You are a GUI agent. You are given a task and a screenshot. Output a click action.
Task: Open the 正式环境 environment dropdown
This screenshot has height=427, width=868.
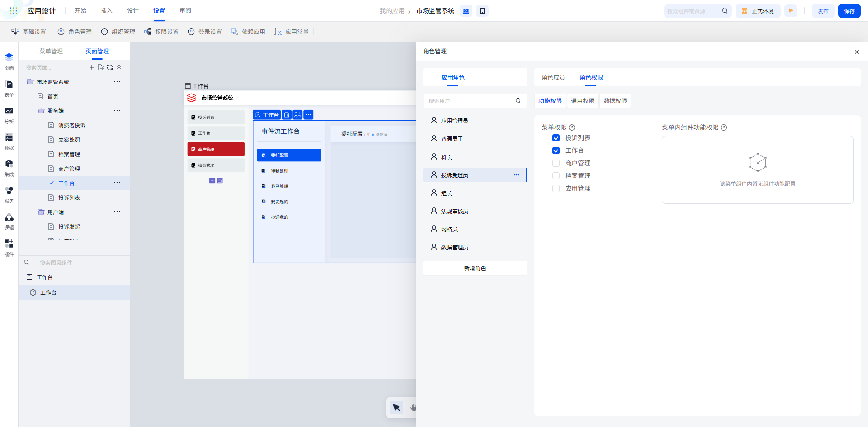tap(758, 11)
